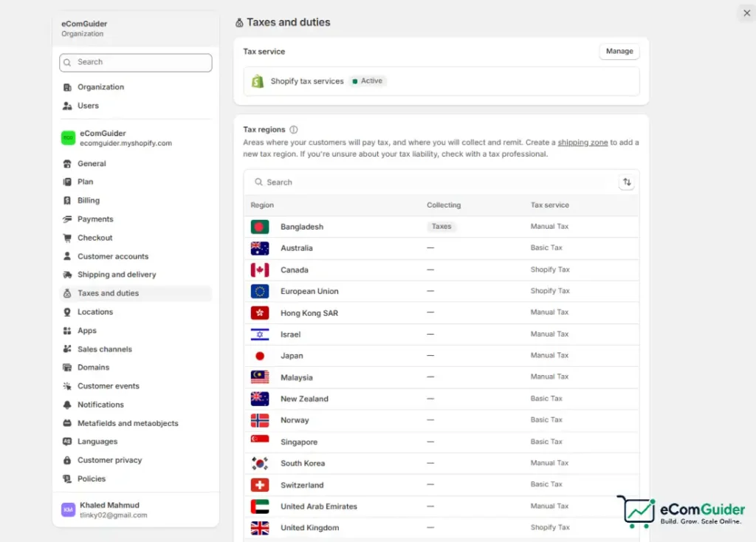Click the Tax service column header

click(549, 205)
